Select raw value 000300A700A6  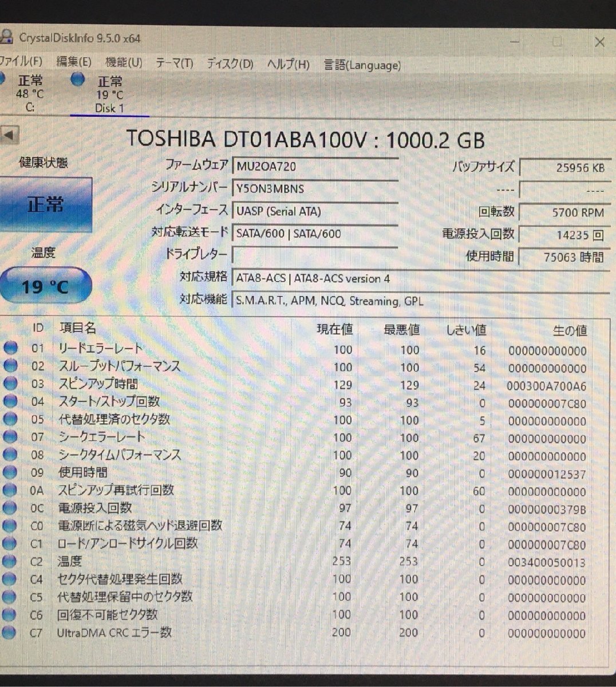pos(547,386)
